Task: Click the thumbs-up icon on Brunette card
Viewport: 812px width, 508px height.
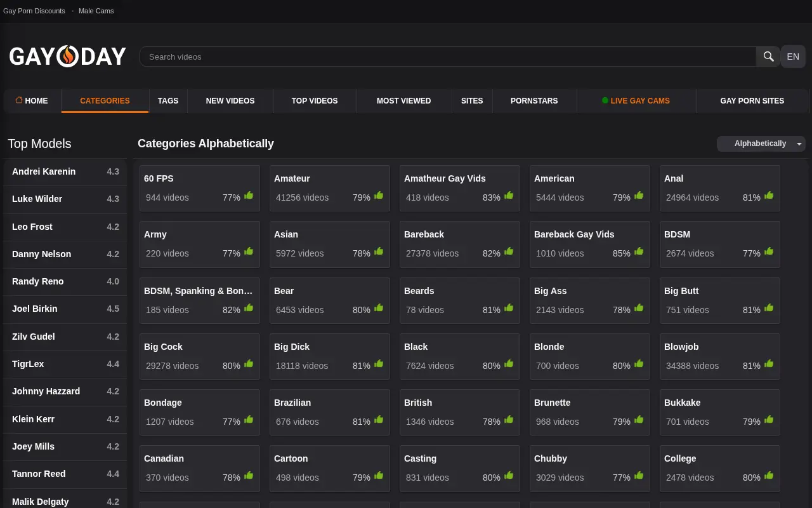Action: [x=639, y=420]
